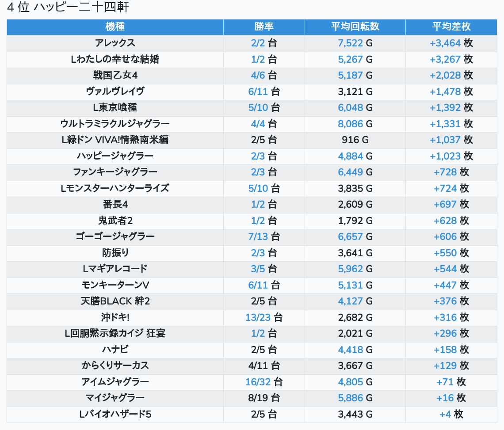Click the ヴァルヴレイヴ machine name

point(115,91)
